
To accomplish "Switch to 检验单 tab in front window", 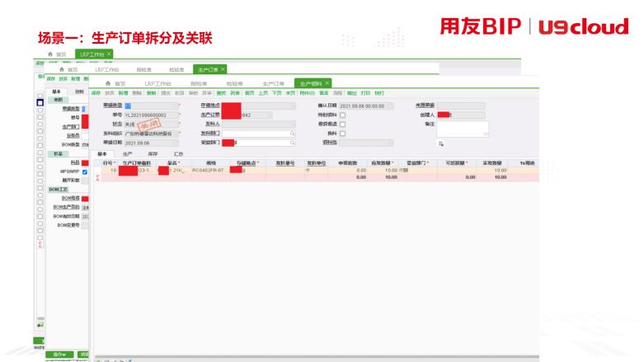I will pos(234,84).
